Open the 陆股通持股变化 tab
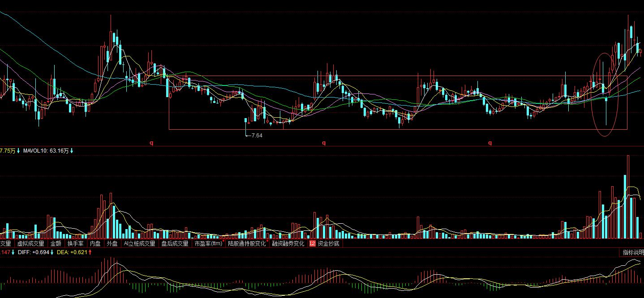 point(247,244)
